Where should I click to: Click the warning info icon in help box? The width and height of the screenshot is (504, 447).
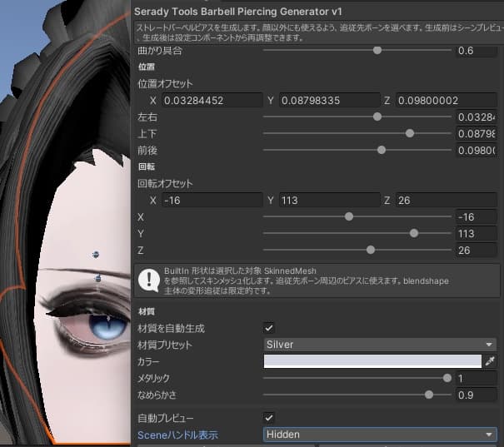[x=149, y=281]
